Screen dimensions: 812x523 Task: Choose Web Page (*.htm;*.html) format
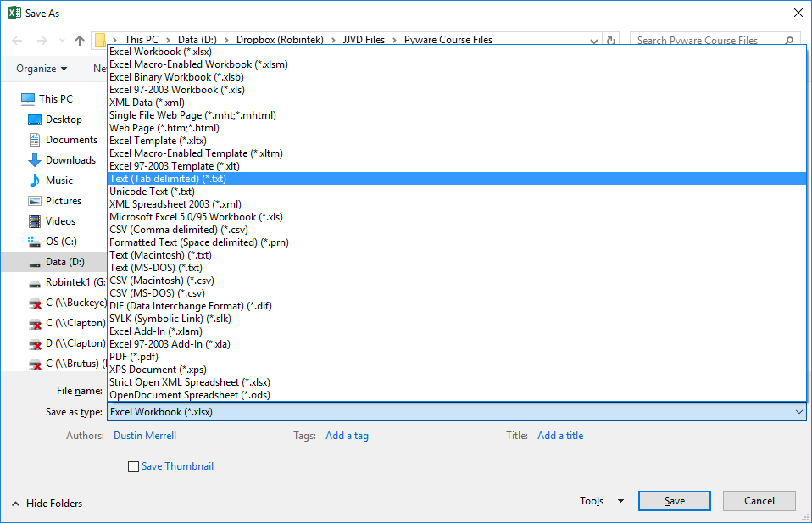(x=457, y=128)
